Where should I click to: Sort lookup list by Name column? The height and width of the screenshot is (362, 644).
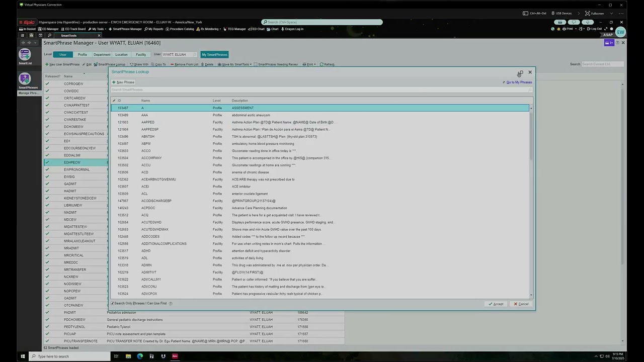click(x=145, y=101)
